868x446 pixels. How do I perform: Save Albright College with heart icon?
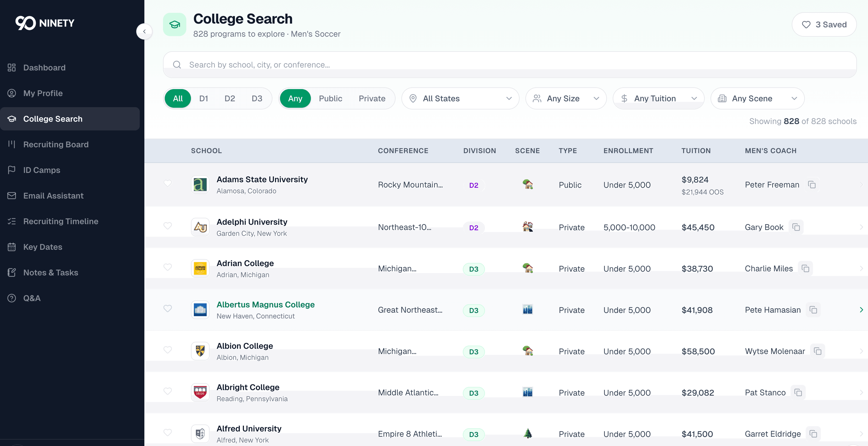167,391
